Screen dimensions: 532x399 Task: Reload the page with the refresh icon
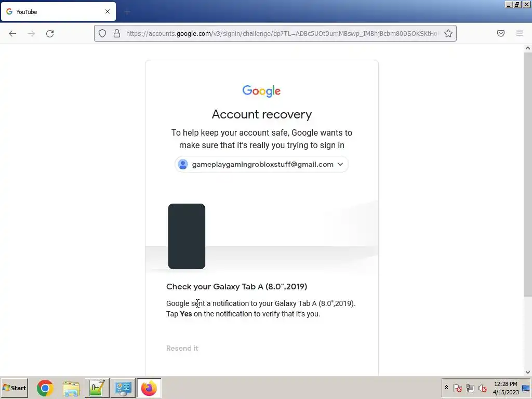click(50, 34)
